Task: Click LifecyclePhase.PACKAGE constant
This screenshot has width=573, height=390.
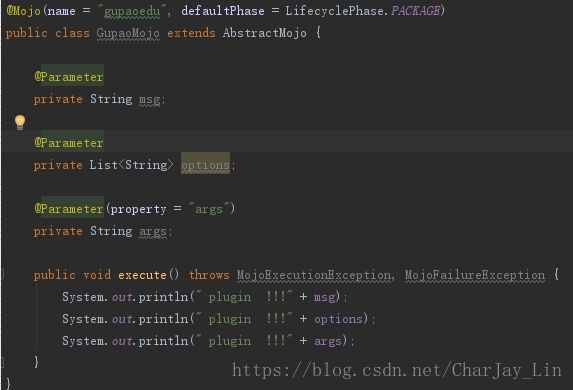Action: point(363,11)
